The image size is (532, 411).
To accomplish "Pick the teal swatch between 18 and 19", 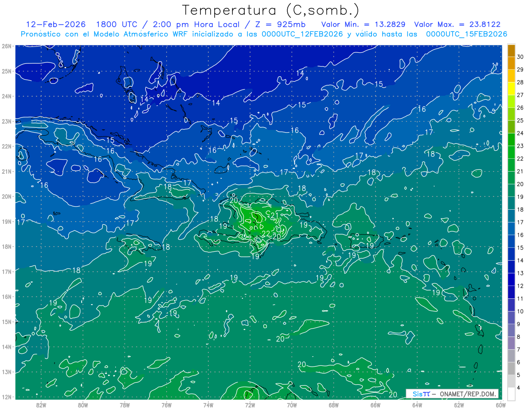I will tap(511, 204).
